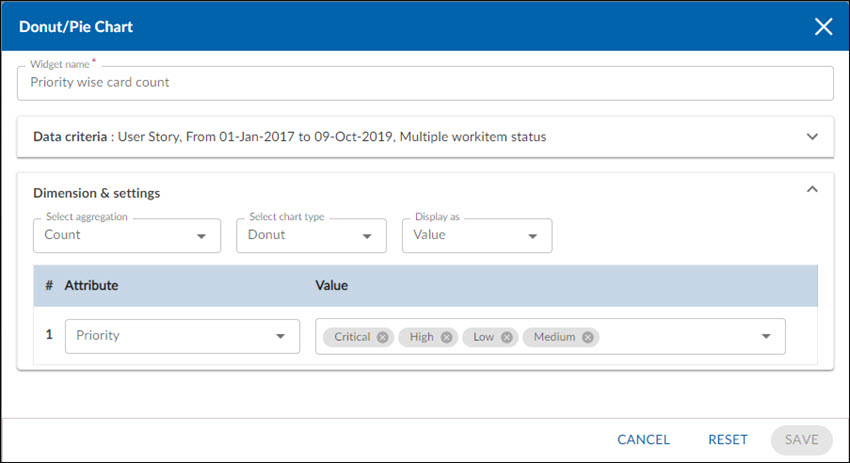Click the Dimension & settings heading
Viewport: 850px width, 463px height.
(x=97, y=193)
